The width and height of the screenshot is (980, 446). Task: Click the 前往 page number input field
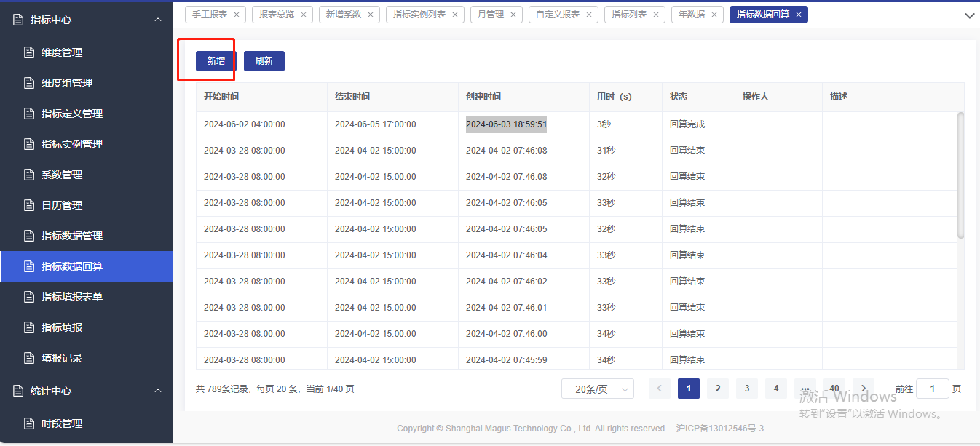[x=932, y=389]
